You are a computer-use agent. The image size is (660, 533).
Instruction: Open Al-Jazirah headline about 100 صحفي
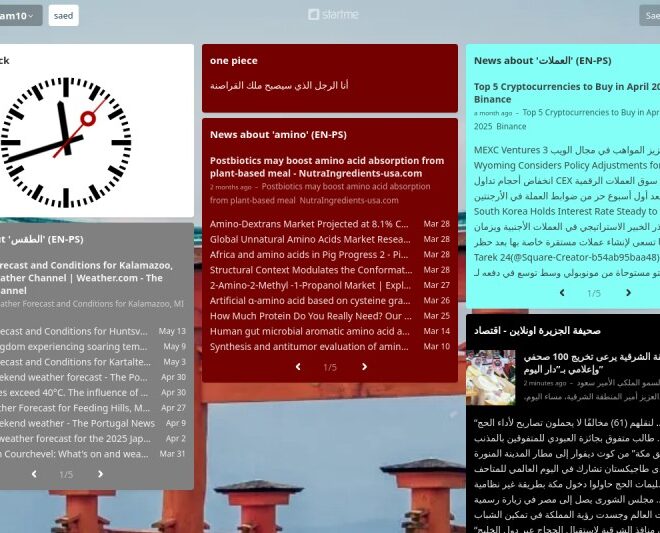tap(591, 363)
